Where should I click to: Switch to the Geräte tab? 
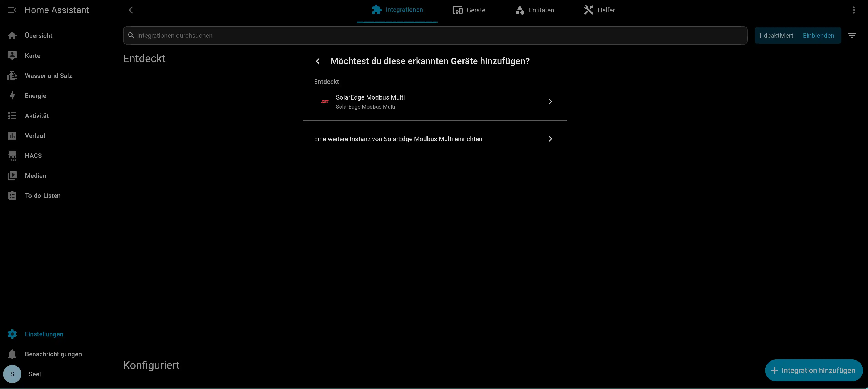click(x=469, y=10)
